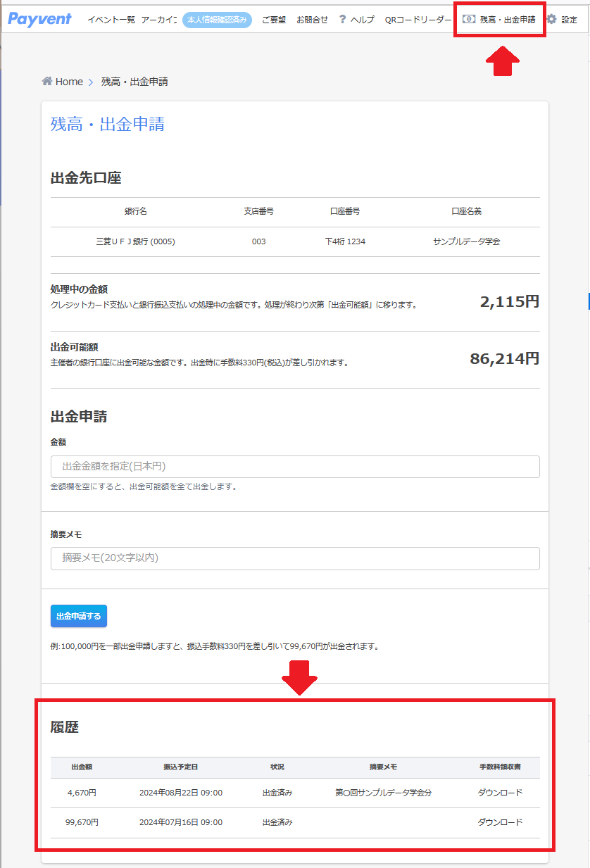Click the 三菱UFJ銀行 (0005) bank name cell
The image size is (590, 868).
tap(135, 241)
